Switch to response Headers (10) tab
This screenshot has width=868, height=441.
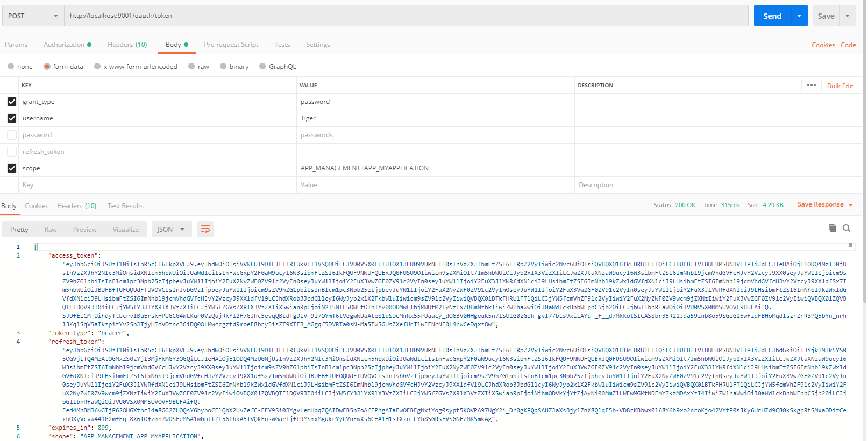77,206
